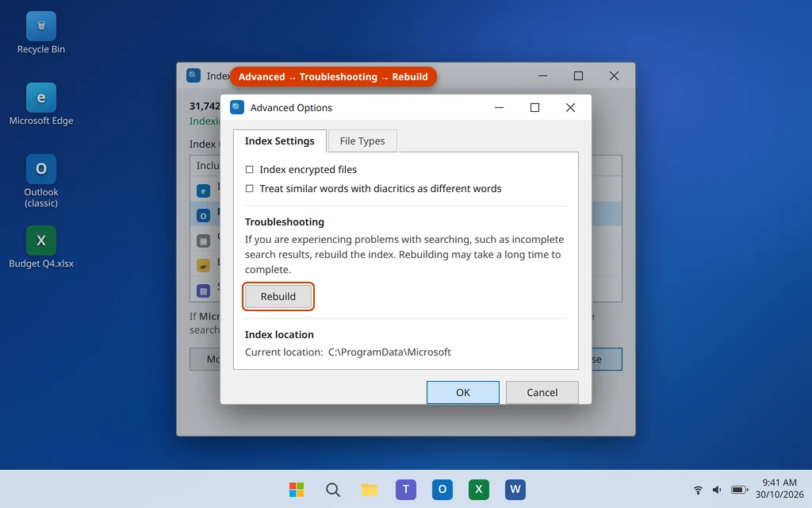Toggle the diacritics as different words checkbox

tap(250, 189)
